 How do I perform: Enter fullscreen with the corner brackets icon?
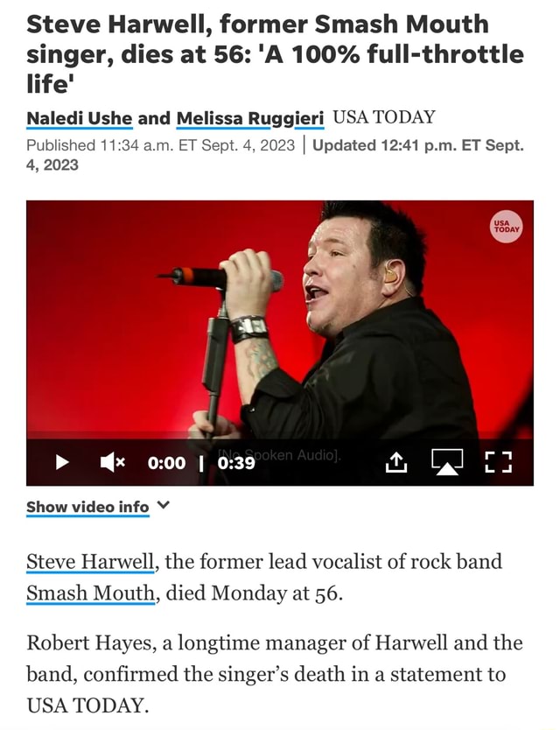(498, 462)
